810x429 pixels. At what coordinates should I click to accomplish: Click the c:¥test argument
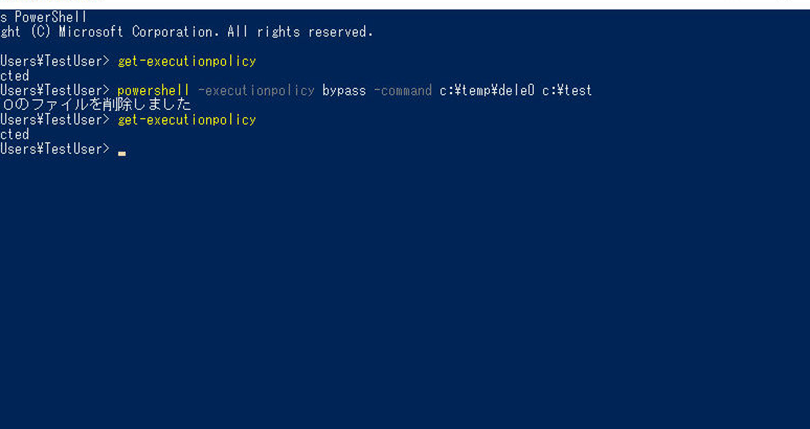[567, 91]
